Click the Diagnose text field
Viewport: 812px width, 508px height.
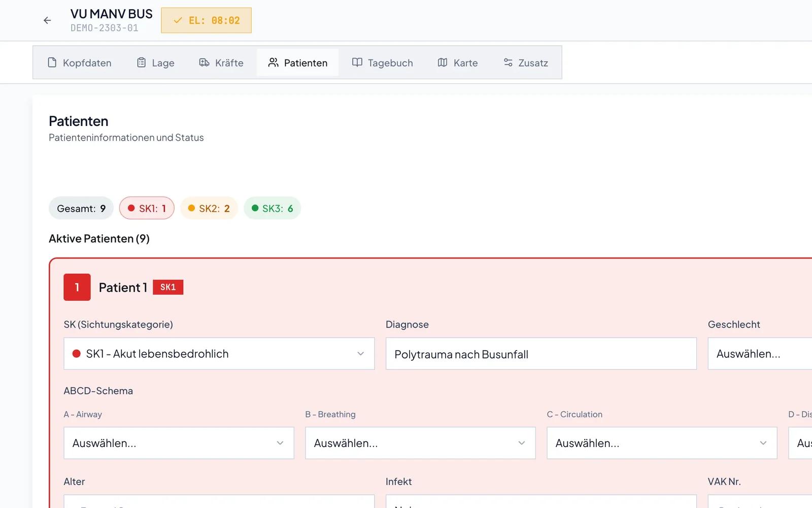coord(541,354)
